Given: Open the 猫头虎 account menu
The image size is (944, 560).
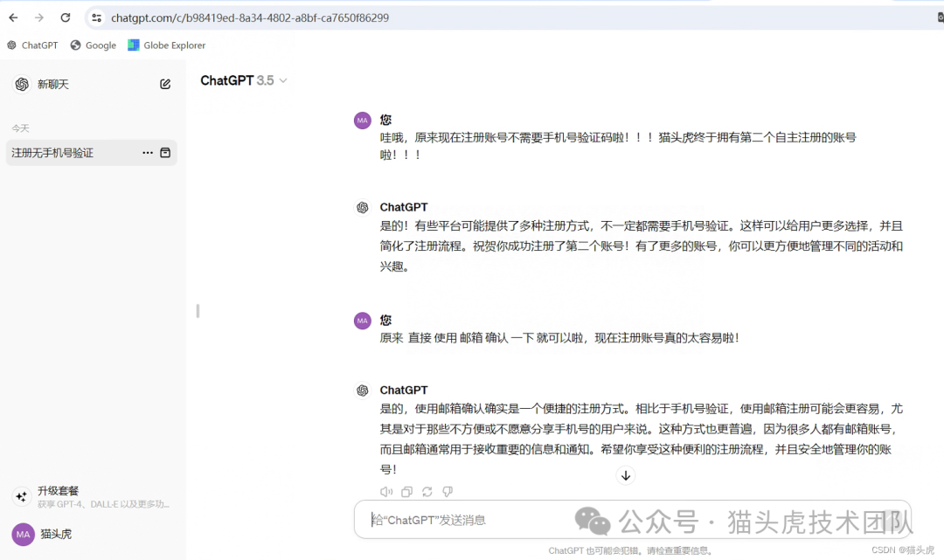Looking at the screenshot, I should [92, 534].
